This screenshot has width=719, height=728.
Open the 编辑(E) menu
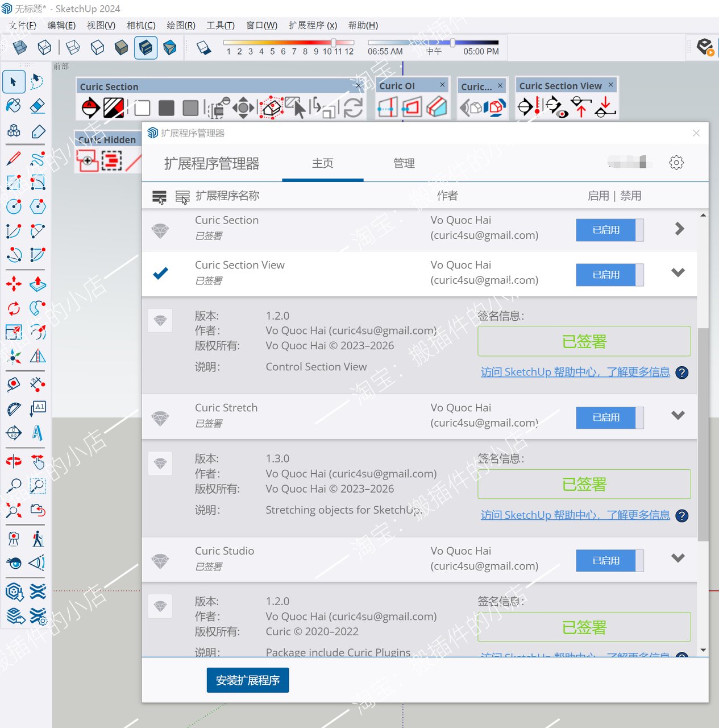61,25
